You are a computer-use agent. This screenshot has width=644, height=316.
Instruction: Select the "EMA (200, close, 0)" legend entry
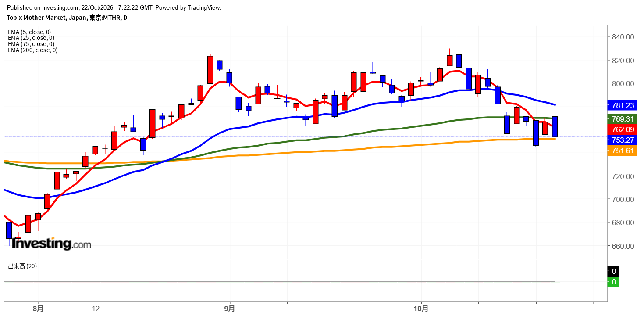(33, 50)
